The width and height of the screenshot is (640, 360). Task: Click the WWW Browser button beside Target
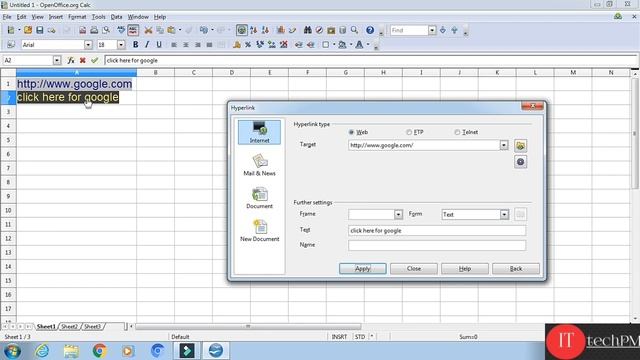pyautogui.click(x=520, y=146)
